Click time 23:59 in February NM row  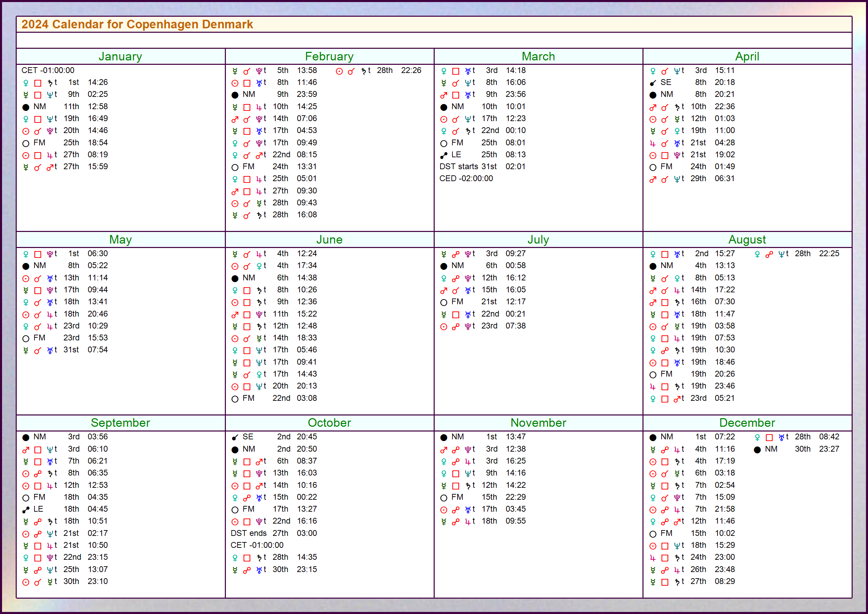tap(307, 94)
